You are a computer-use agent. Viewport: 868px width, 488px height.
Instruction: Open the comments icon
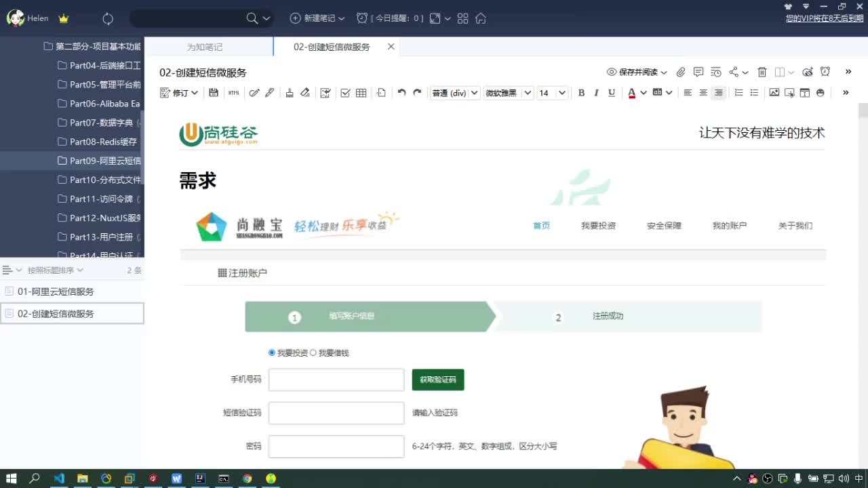point(698,72)
